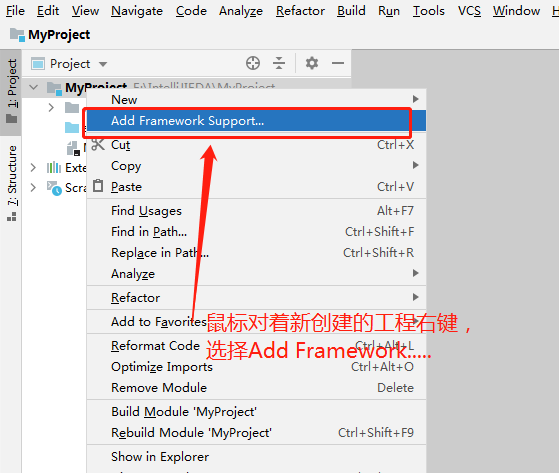Toggle the 7: Structure side tool tab
This screenshot has width=559, height=473.
pyautogui.click(x=12, y=183)
